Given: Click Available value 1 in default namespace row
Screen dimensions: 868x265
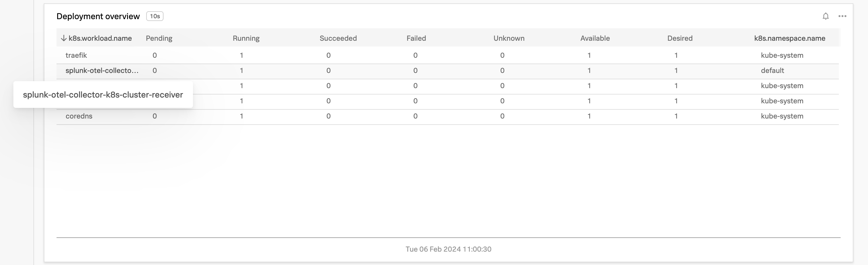Looking at the screenshot, I should tap(589, 71).
